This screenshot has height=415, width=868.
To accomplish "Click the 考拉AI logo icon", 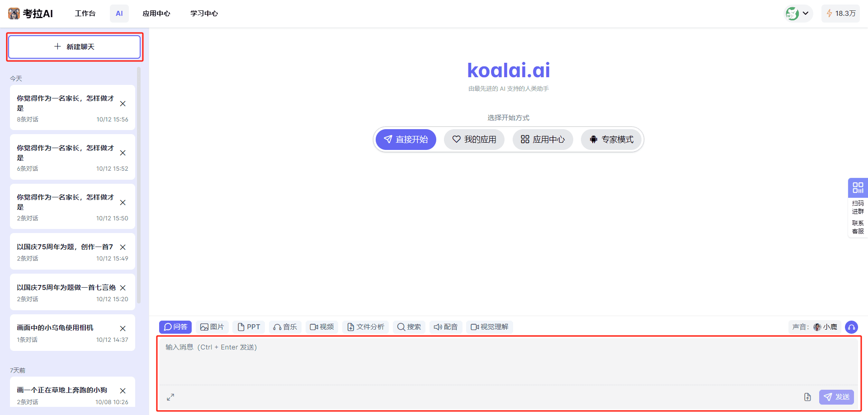I will (14, 14).
